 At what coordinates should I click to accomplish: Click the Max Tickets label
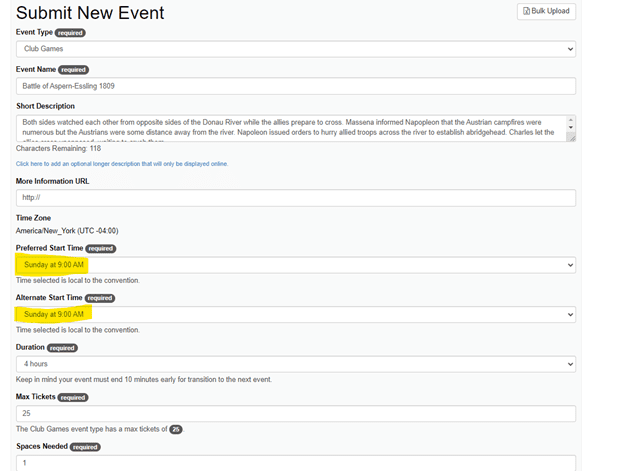pos(36,397)
